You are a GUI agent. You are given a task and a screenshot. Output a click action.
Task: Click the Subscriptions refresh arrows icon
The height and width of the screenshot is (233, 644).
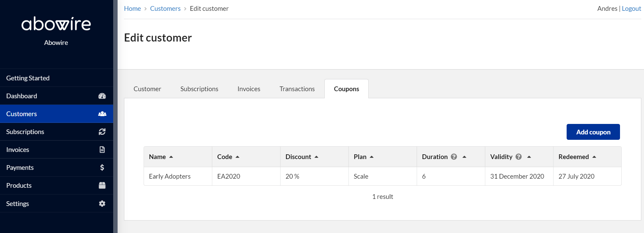(x=102, y=132)
